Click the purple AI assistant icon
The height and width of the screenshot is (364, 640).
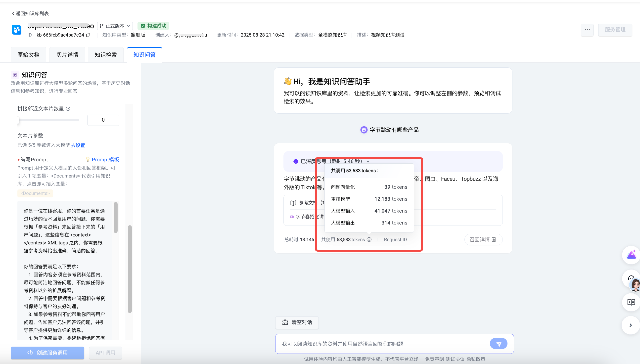click(632, 255)
